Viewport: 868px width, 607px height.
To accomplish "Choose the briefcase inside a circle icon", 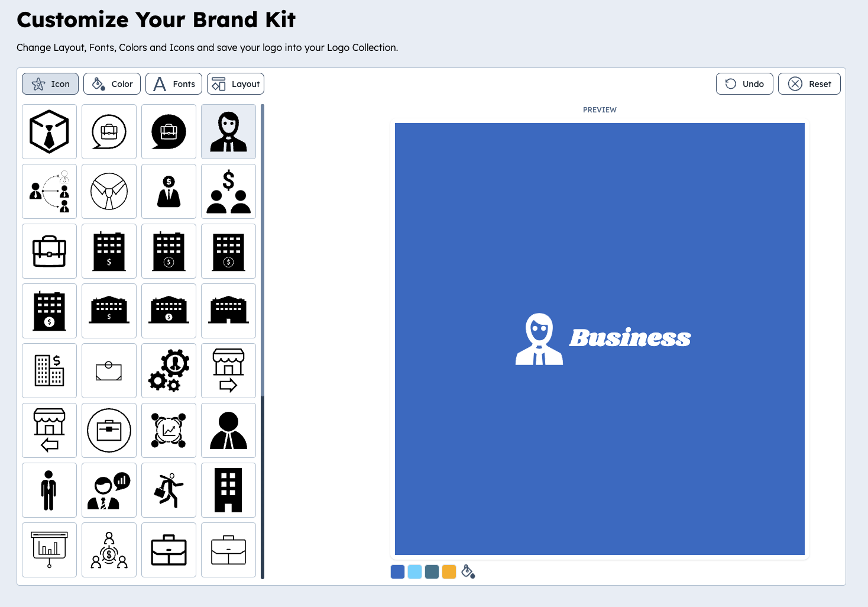I will (x=109, y=431).
